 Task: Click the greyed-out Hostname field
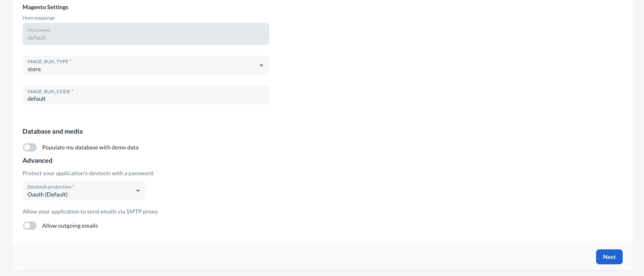coord(146,34)
